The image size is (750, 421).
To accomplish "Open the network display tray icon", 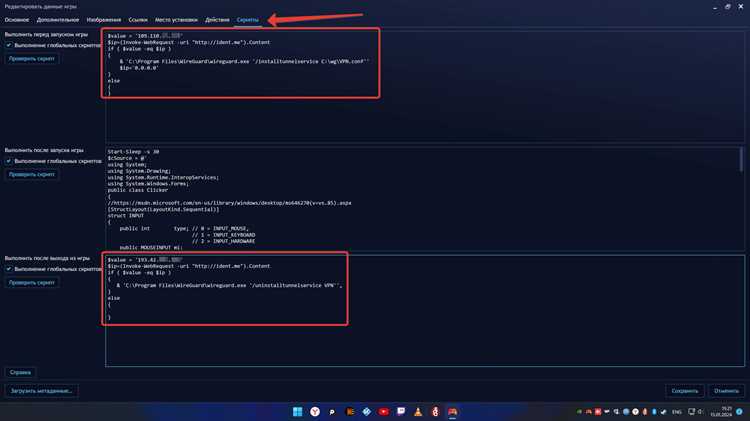I will [692, 411].
